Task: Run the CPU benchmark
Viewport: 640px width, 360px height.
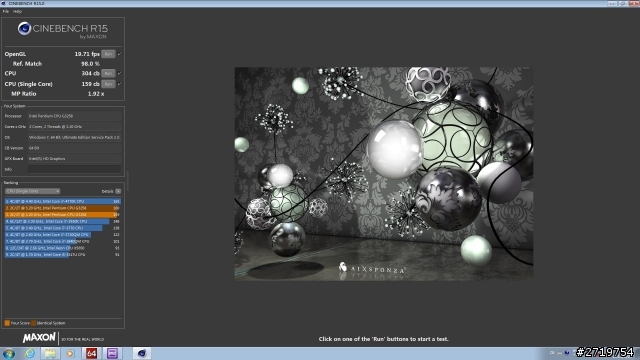Action: pos(108,73)
